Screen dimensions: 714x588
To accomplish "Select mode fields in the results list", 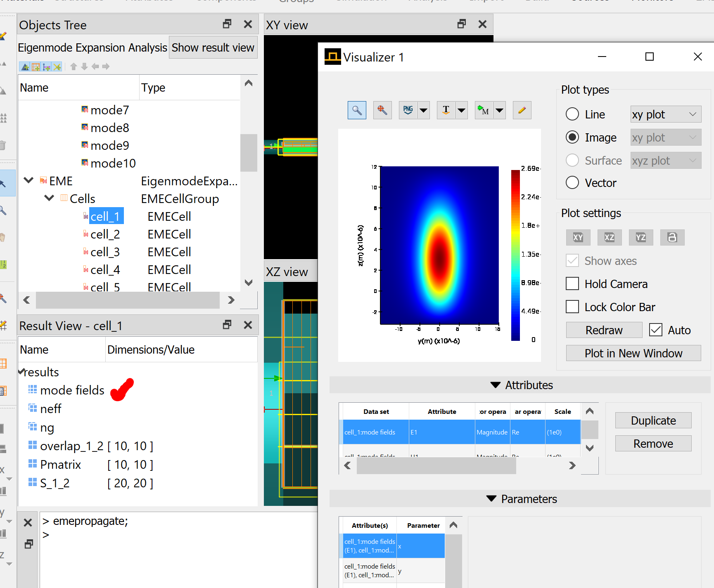I will coord(72,390).
